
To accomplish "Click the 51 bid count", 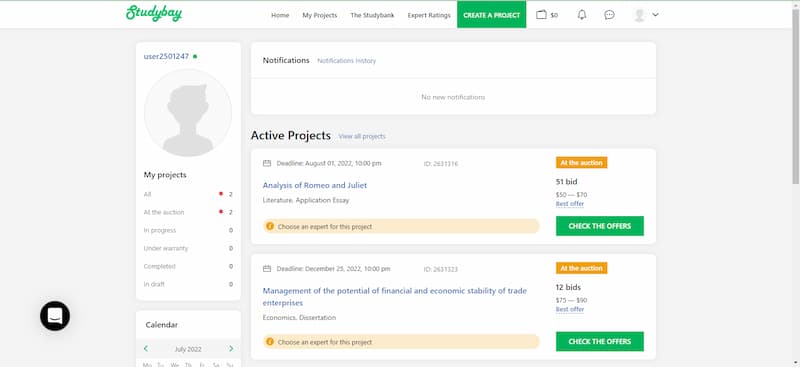I will pos(567,182).
